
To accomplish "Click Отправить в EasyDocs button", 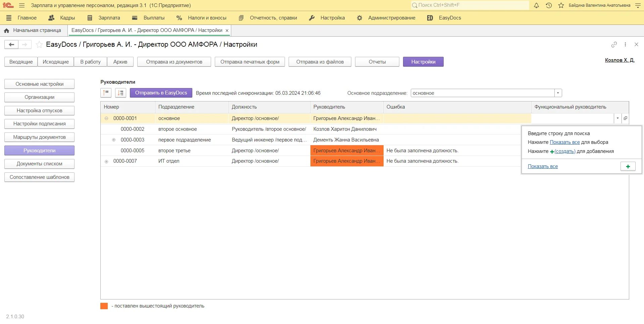I will click(161, 93).
